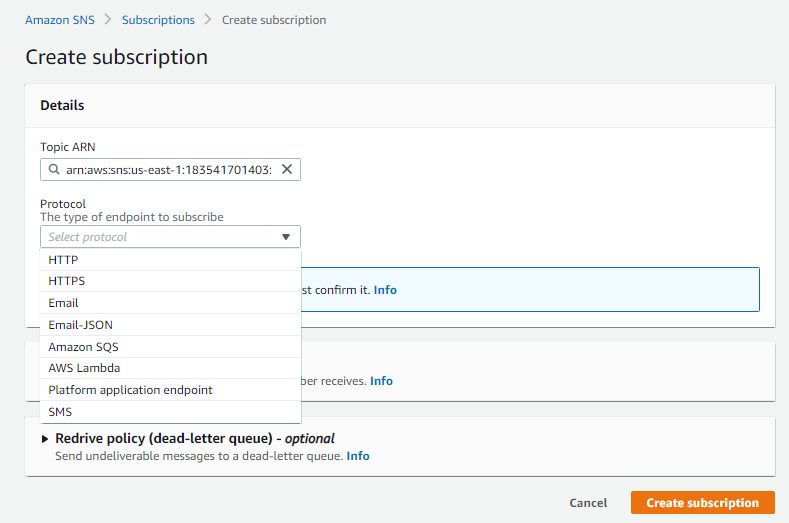The image size is (789, 523).
Task: Choose HTTPS from the protocol list
Action: (x=170, y=281)
